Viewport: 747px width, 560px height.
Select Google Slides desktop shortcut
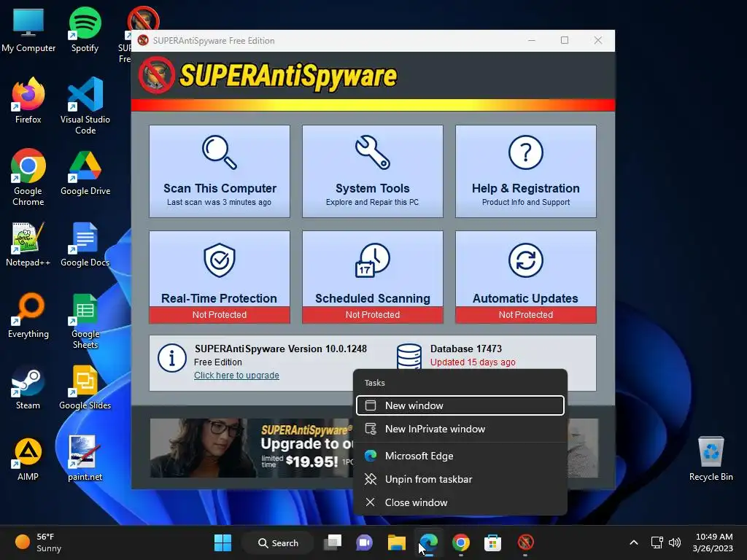point(85,386)
